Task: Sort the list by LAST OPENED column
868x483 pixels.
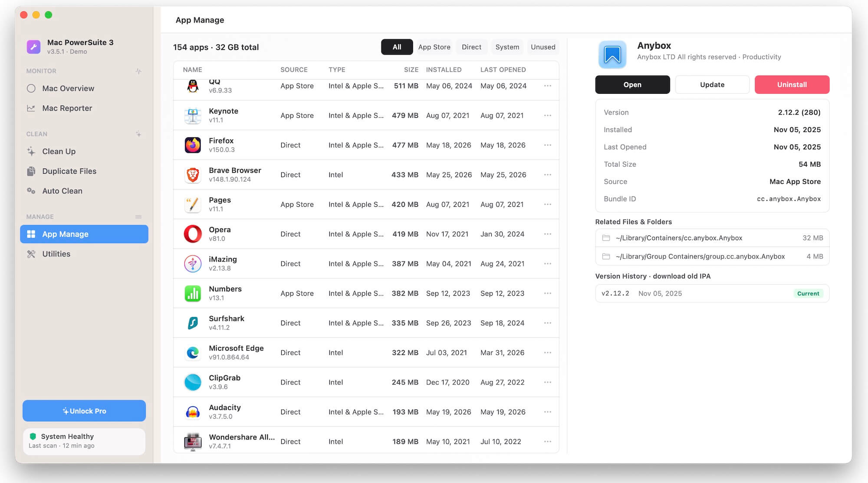Action: point(503,69)
